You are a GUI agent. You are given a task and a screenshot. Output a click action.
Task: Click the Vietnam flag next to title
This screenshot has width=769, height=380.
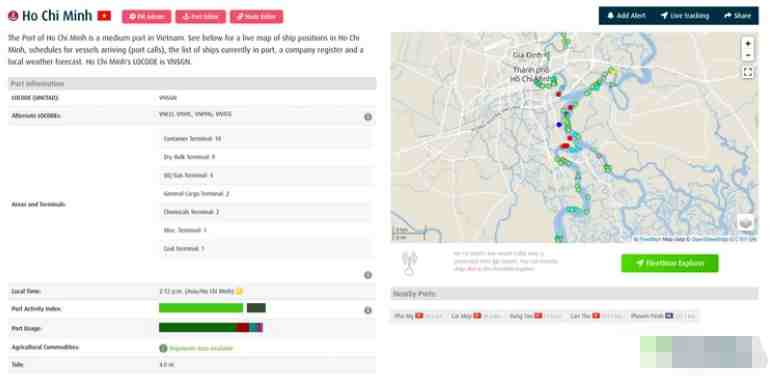(104, 16)
